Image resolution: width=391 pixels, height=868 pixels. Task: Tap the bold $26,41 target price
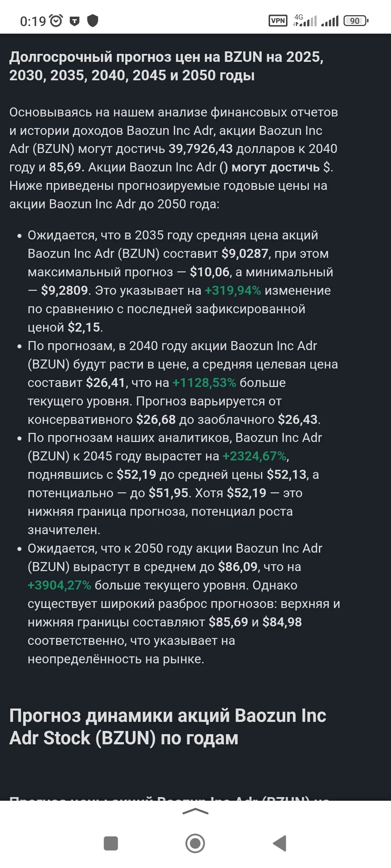[106, 383]
